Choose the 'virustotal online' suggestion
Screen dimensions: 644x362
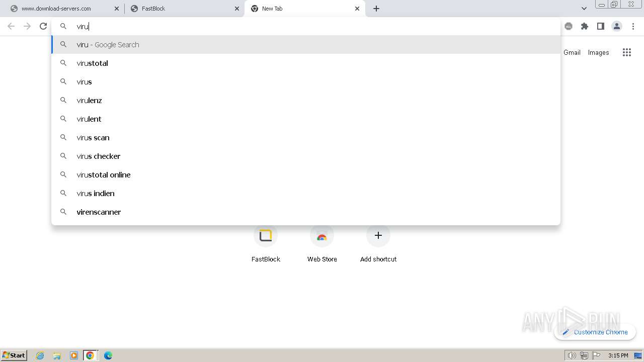[x=306, y=175]
